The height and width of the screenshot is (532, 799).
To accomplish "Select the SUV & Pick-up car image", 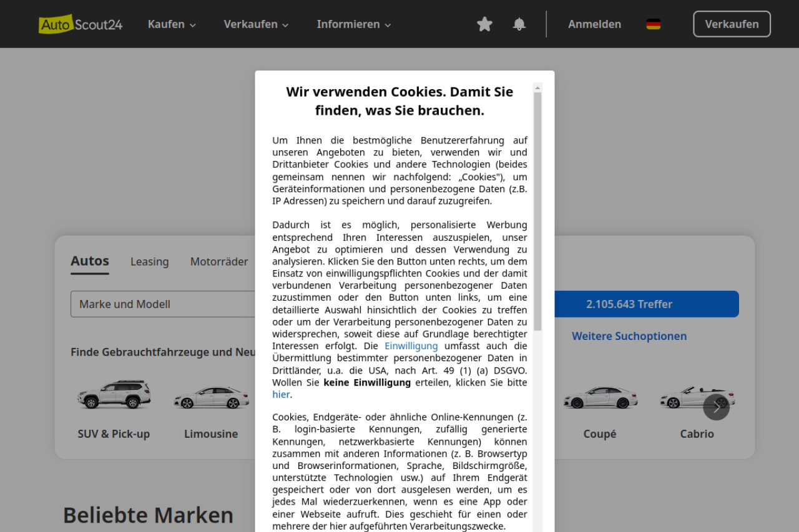I will pyautogui.click(x=114, y=395).
